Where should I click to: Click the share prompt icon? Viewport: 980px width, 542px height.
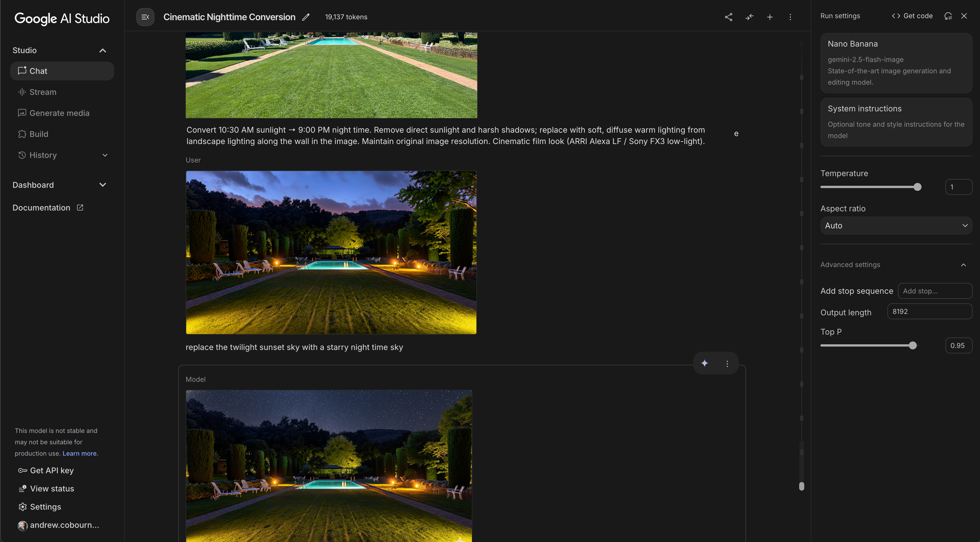pyautogui.click(x=728, y=17)
